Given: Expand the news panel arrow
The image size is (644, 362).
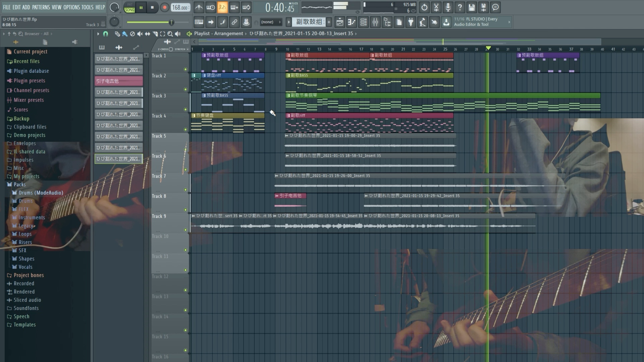Looking at the screenshot, I should [509, 22].
